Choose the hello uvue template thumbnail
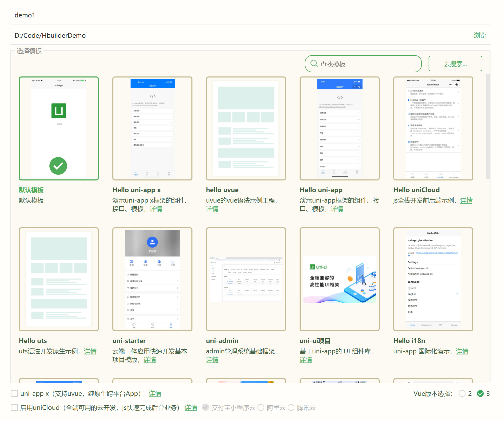Viewport: 504px width, 421px height. 246,128
